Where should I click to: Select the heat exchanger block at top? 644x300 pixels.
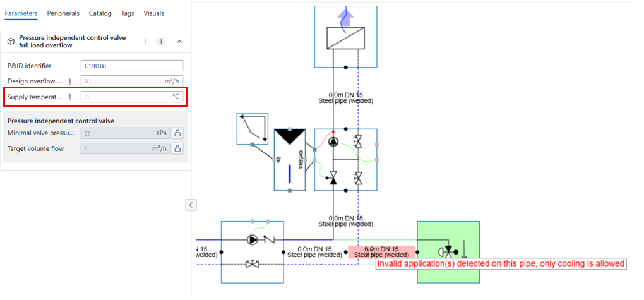345,36
